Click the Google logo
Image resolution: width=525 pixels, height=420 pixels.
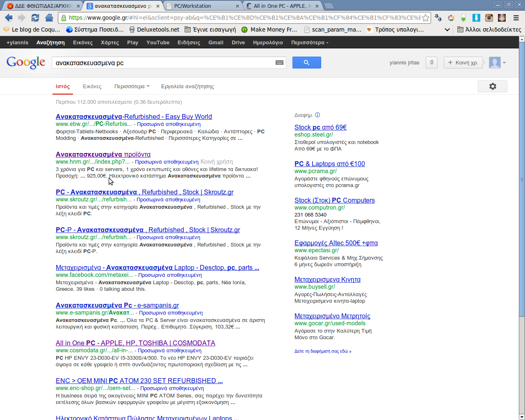click(x=26, y=62)
